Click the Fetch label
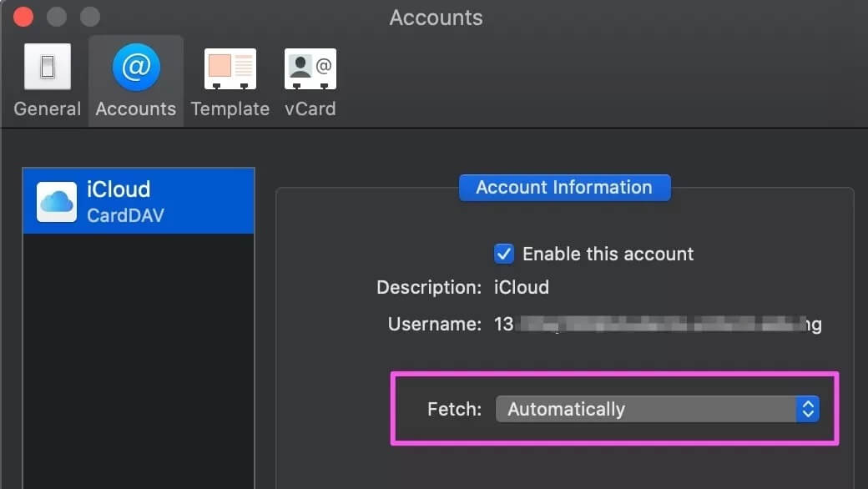Screen dimensions: 868x489 [455, 410]
